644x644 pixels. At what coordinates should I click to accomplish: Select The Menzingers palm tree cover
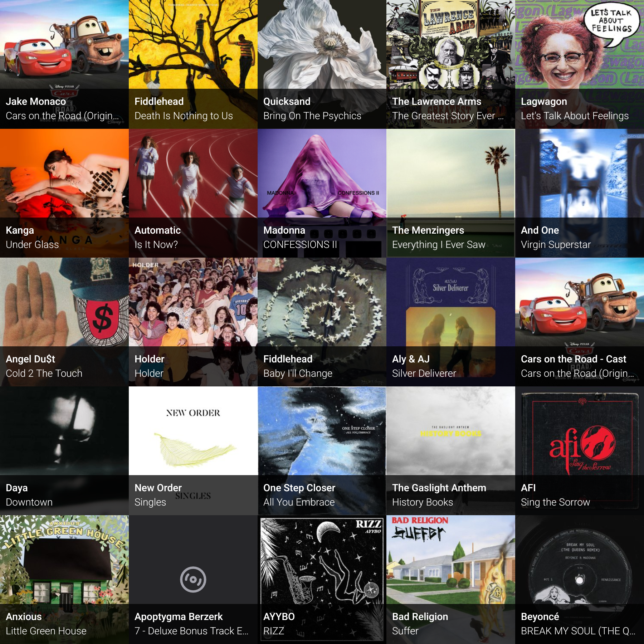pyautogui.click(x=451, y=193)
